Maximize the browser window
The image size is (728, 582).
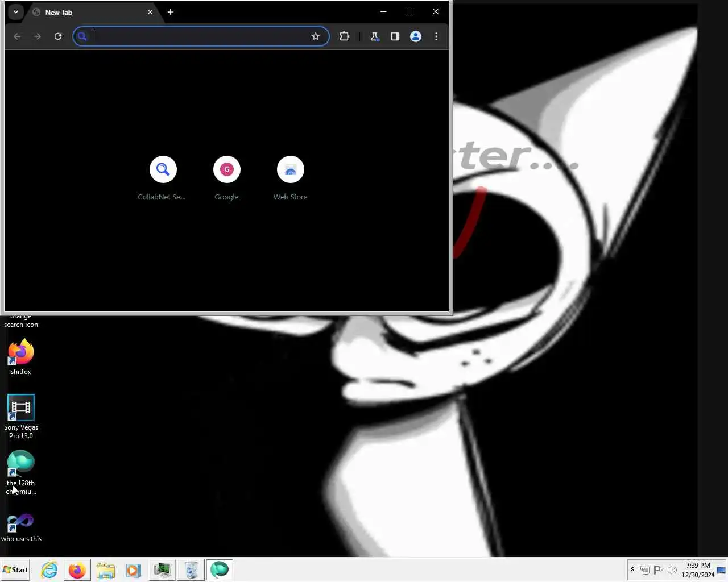pos(409,11)
